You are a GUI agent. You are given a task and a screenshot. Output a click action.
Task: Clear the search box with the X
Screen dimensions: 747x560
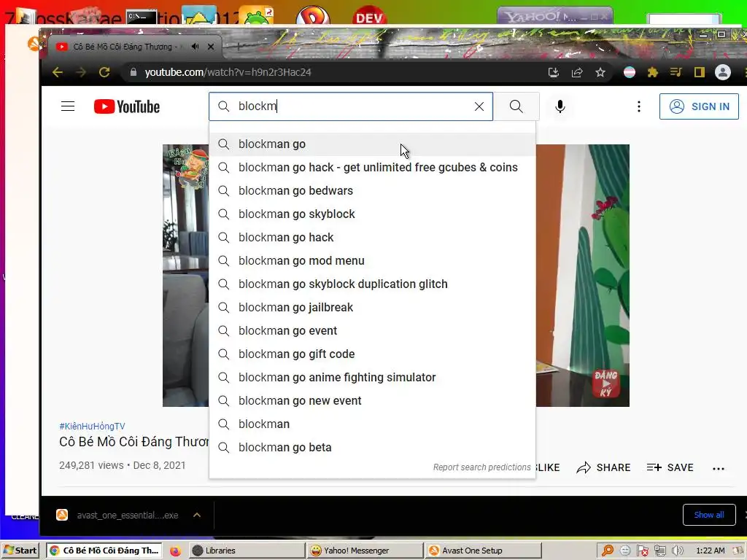479,106
